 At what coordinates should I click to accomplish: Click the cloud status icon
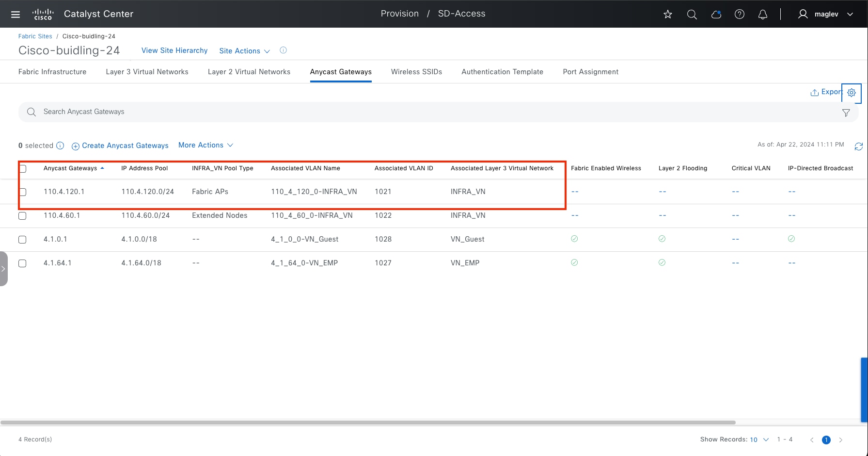[716, 15]
